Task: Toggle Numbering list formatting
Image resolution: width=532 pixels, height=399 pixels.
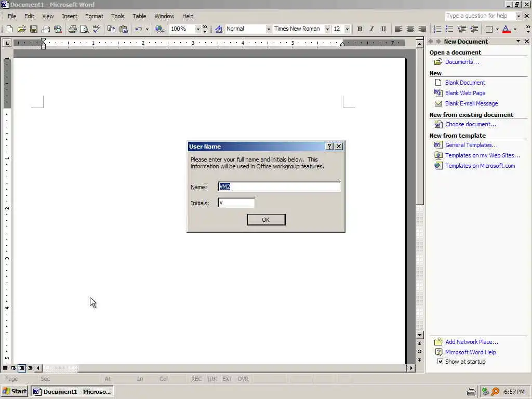Action: click(437, 29)
